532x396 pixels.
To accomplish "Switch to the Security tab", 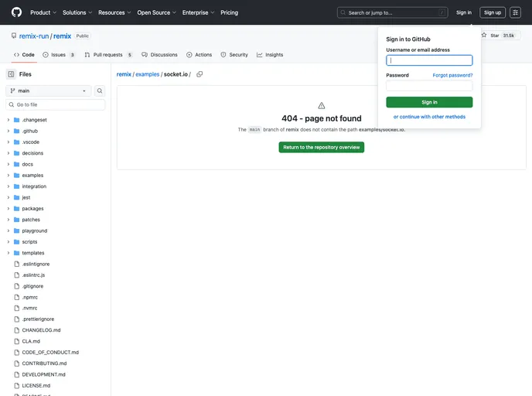I will 234,55.
